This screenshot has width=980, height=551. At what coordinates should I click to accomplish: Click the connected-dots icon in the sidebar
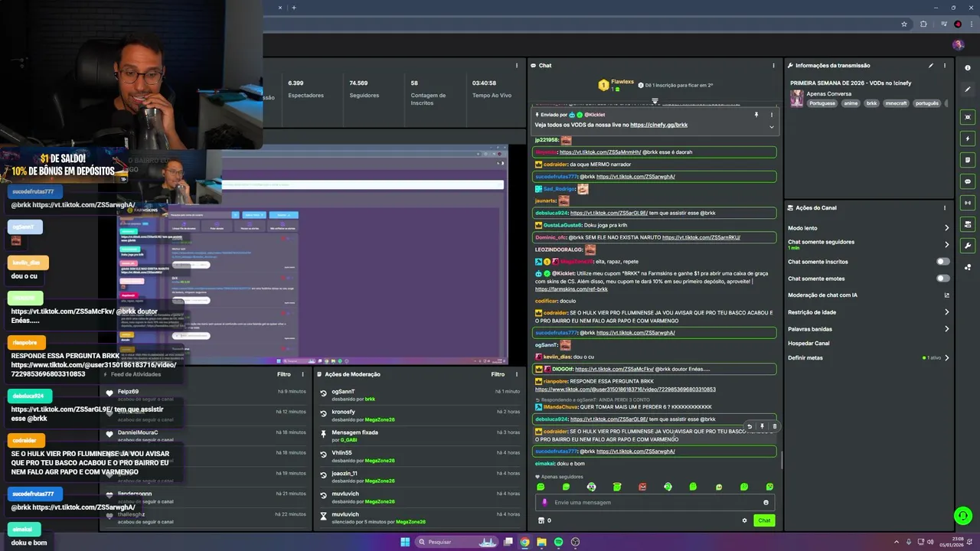pyautogui.click(x=968, y=267)
